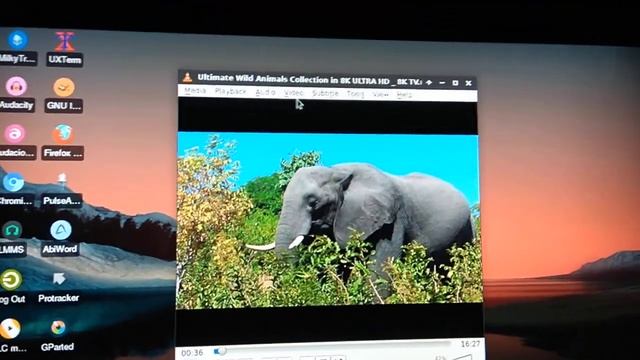
Task: Open the Tools menu
Action: (x=355, y=94)
